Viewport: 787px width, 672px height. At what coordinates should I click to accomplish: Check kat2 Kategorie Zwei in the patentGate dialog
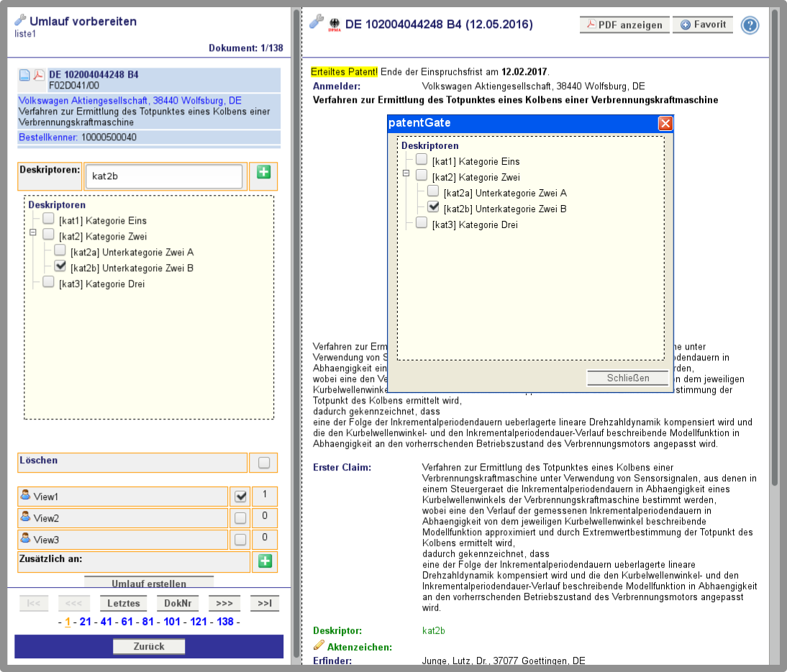(x=421, y=175)
